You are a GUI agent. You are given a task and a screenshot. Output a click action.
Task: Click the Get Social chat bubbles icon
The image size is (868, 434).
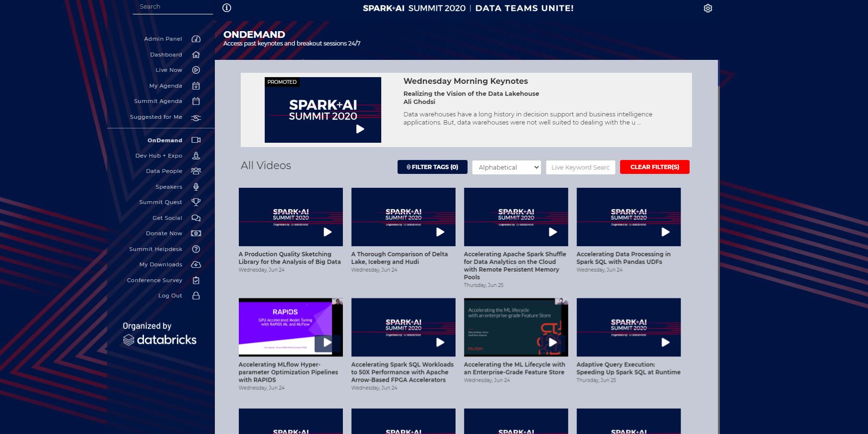click(x=196, y=218)
